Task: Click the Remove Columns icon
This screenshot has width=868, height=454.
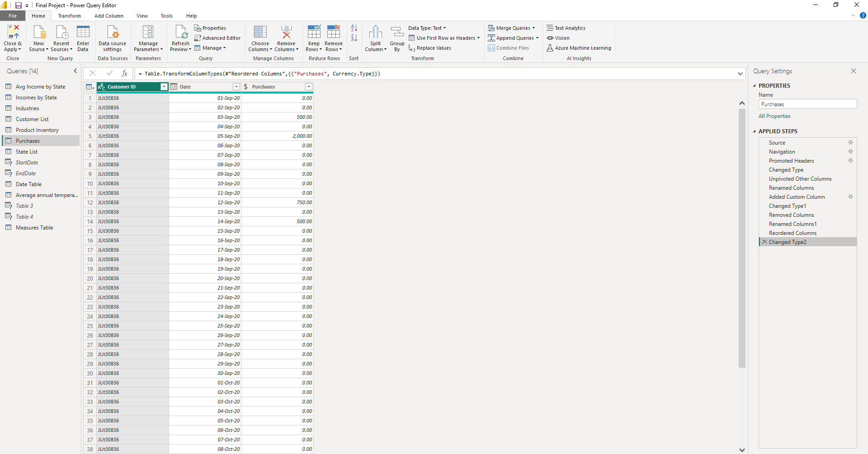Action: click(286, 32)
